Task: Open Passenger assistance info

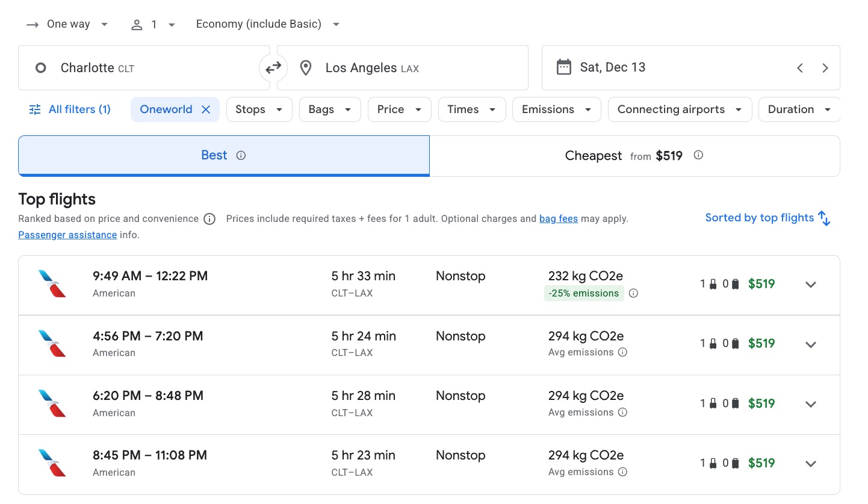Action: pos(67,235)
